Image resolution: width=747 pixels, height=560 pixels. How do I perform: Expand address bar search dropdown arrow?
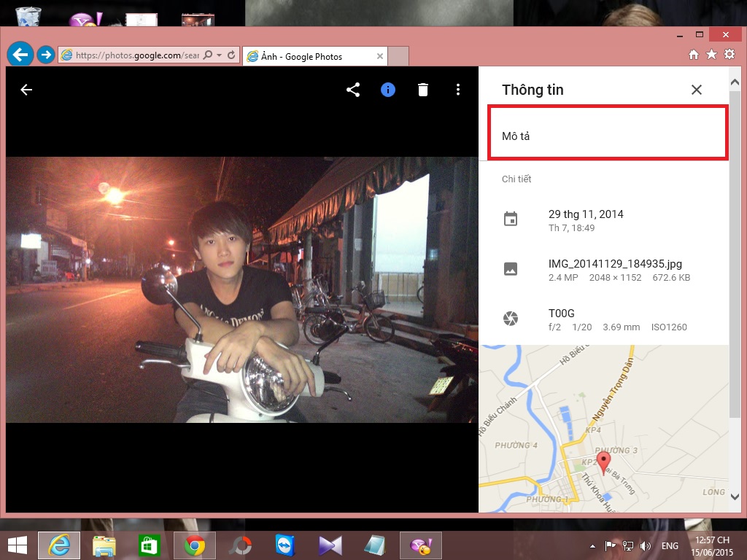[220, 55]
